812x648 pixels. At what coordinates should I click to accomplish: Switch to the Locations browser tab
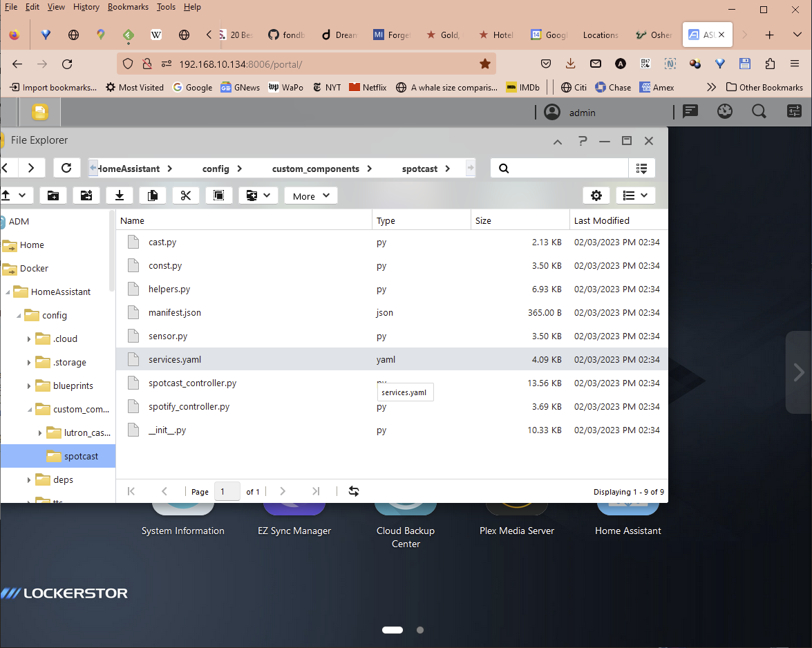click(x=601, y=35)
